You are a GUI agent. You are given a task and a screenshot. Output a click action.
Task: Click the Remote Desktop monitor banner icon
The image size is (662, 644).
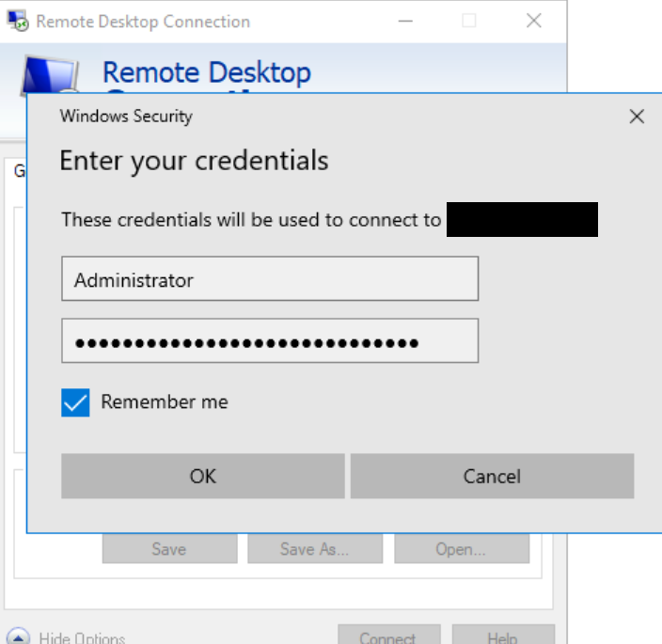pyautogui.click(x=50, y=74)
